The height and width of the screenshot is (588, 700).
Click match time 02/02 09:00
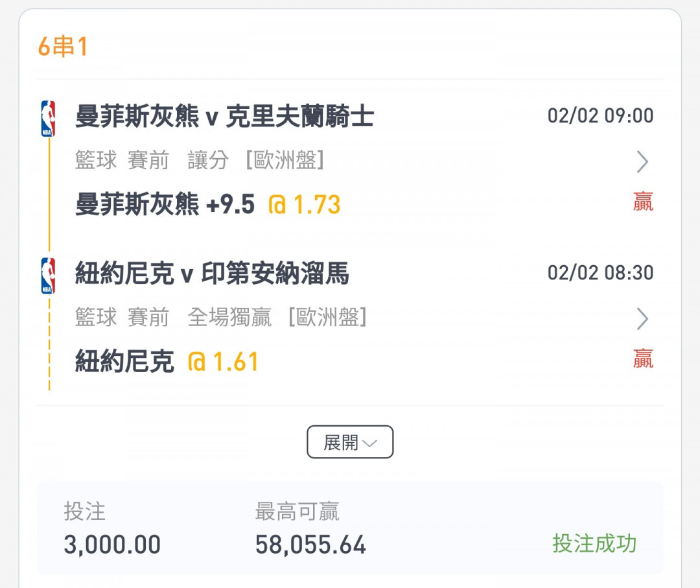pyautogui.click(x=600, y=116)
